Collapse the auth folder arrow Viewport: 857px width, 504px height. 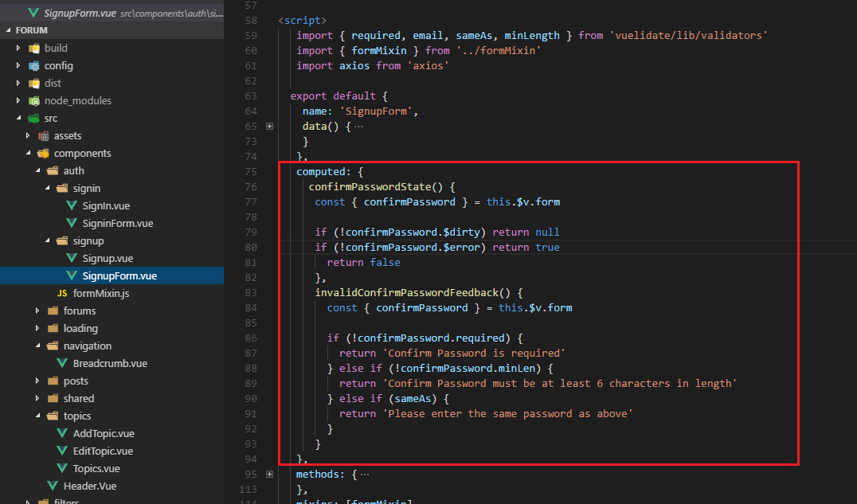[37, 170]
